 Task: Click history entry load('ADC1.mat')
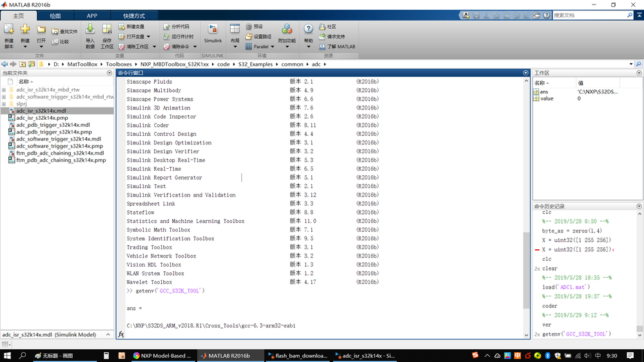tap(565, 287)
